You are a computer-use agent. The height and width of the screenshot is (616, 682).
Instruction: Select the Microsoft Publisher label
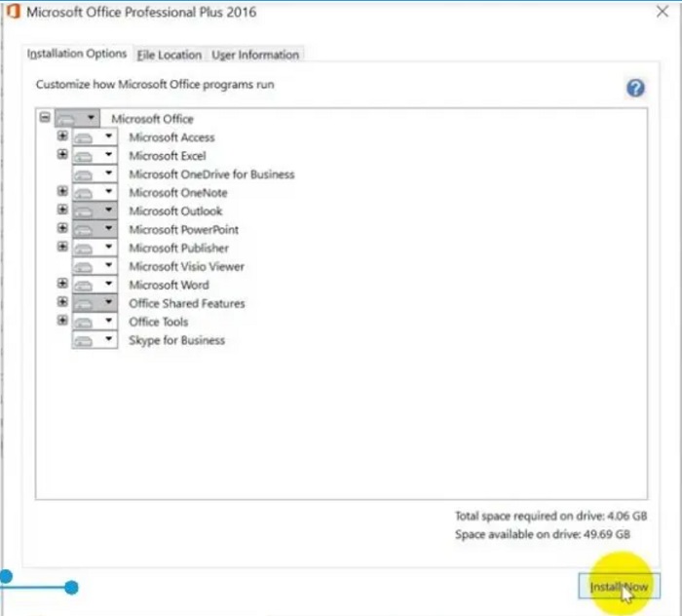[x=178, y=248]
